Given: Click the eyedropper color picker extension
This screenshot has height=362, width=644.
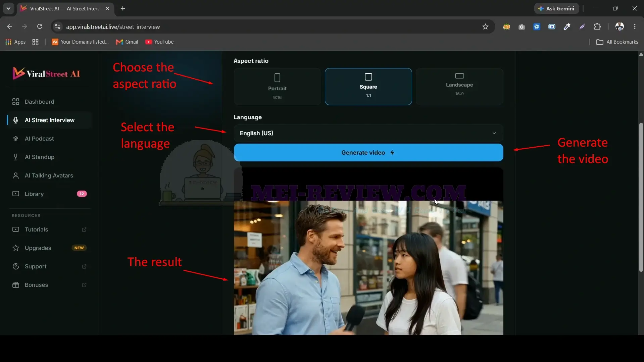Looking at the screenshot, I should (x=567, y=27).
